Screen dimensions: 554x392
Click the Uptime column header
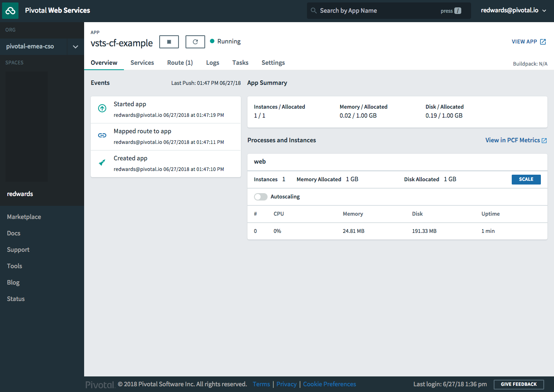pyautogui.click(x=490, y=214)
